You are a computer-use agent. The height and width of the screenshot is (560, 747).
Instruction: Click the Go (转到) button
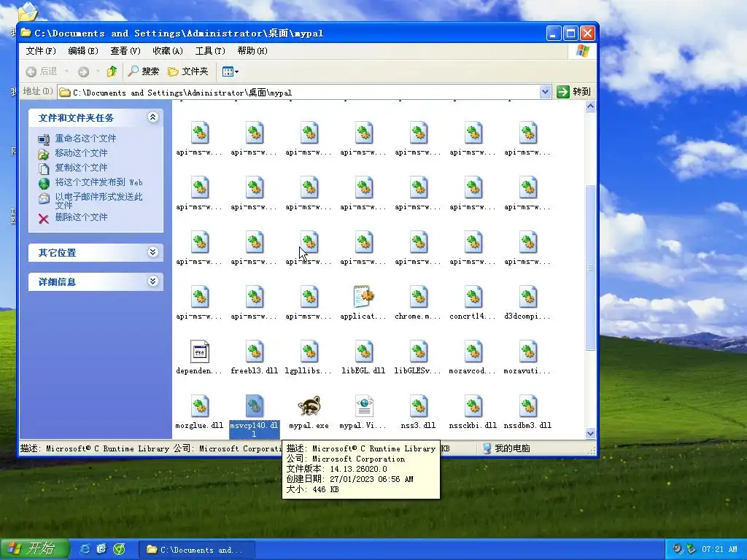(x=573, y=91)
